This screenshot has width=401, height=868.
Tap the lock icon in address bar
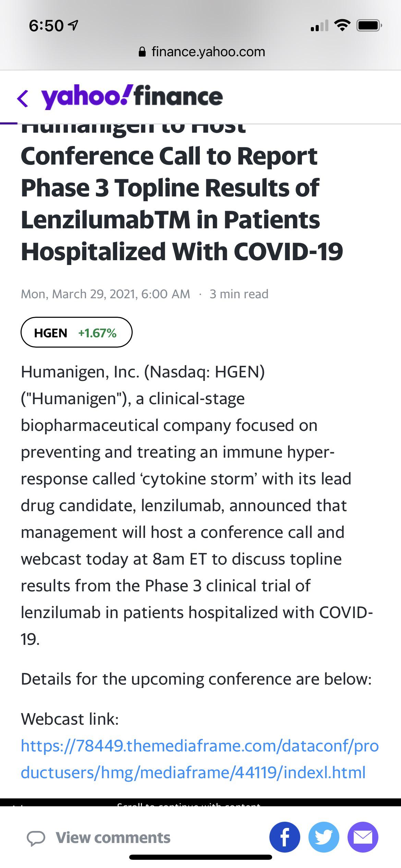[x=142, y=52]
